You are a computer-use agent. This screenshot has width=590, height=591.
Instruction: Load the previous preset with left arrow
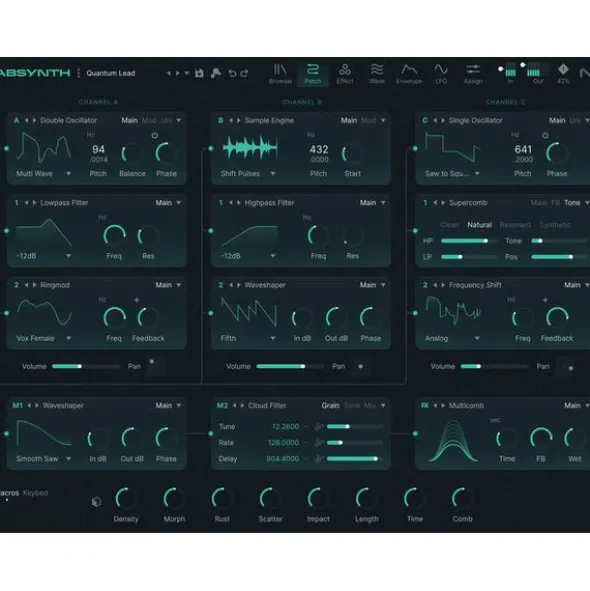click(169, 73)
